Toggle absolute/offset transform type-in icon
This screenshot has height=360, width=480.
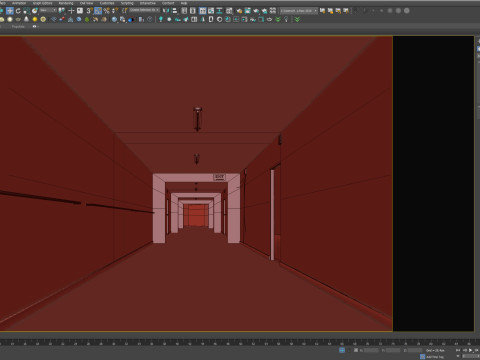click(x=356, y=350)
